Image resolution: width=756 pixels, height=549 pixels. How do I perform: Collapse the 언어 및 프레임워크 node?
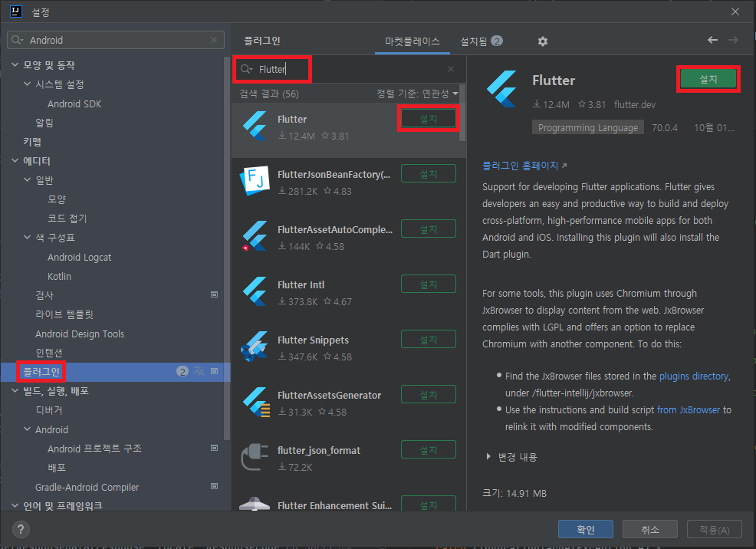15,505
